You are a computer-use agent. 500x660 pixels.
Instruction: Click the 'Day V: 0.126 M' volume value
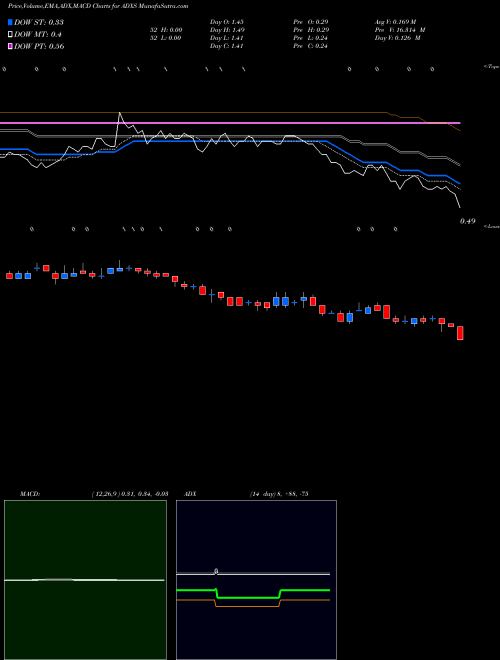pos(398,38)
